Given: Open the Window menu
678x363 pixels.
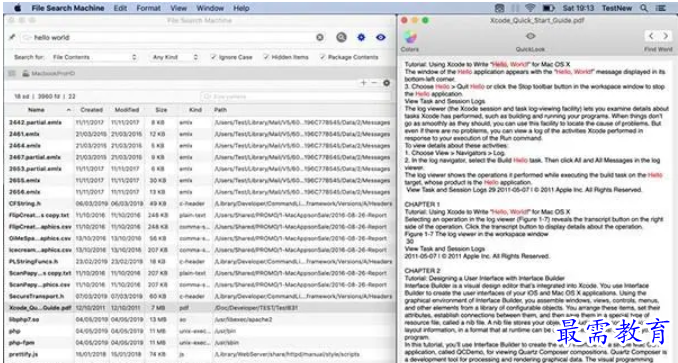Looking at the screenshot, I should (210, 8).
